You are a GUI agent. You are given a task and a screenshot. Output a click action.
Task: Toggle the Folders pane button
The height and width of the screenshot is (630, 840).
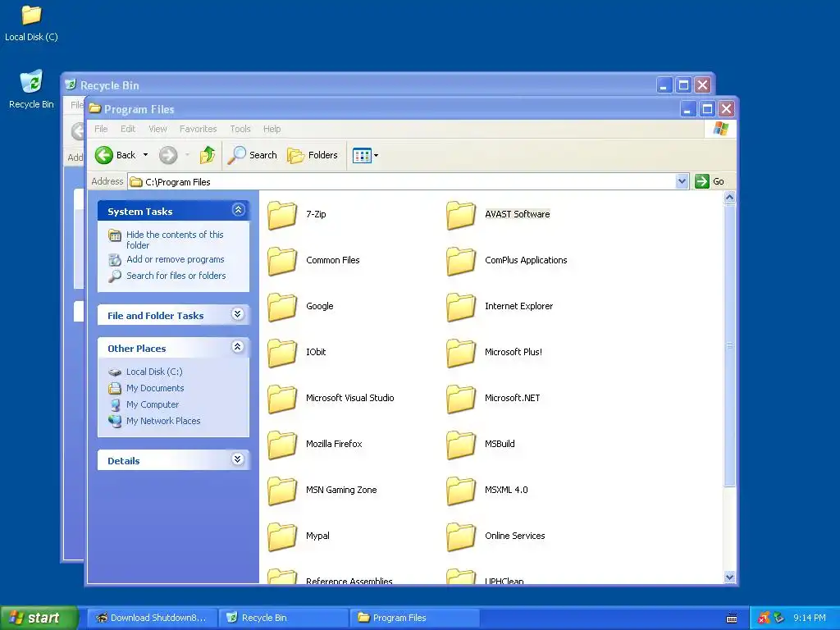(x=313, y=155)
